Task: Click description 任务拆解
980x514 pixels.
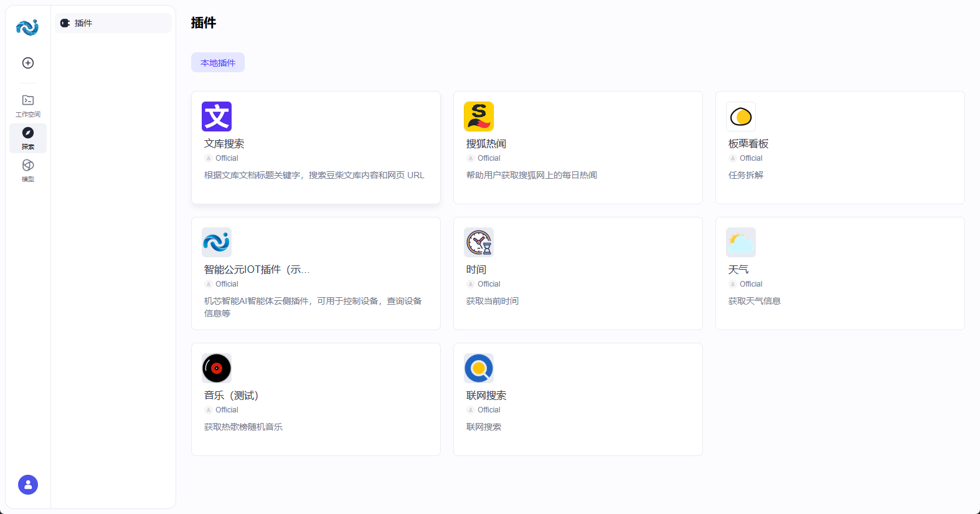Action: [746, 175]
